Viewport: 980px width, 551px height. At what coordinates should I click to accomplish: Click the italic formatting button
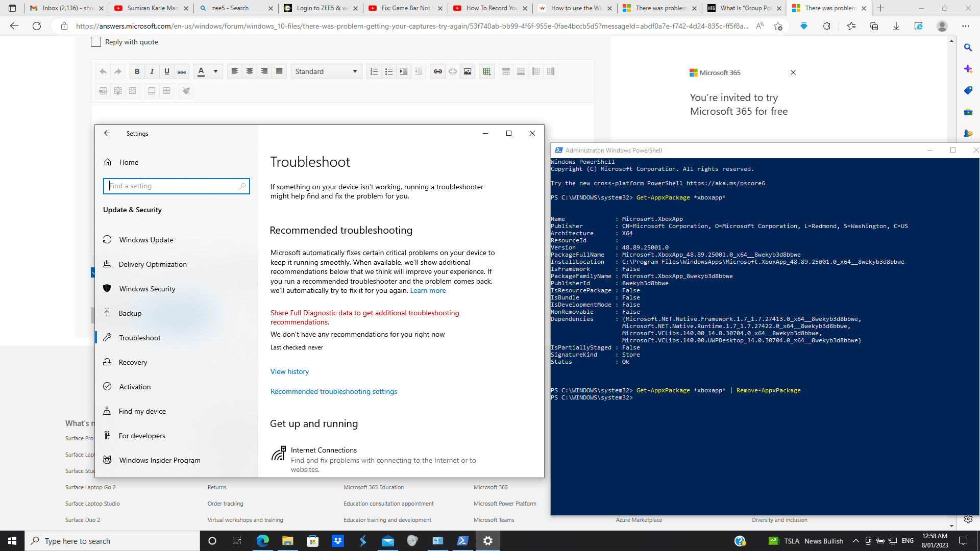[x=152, y=71]
